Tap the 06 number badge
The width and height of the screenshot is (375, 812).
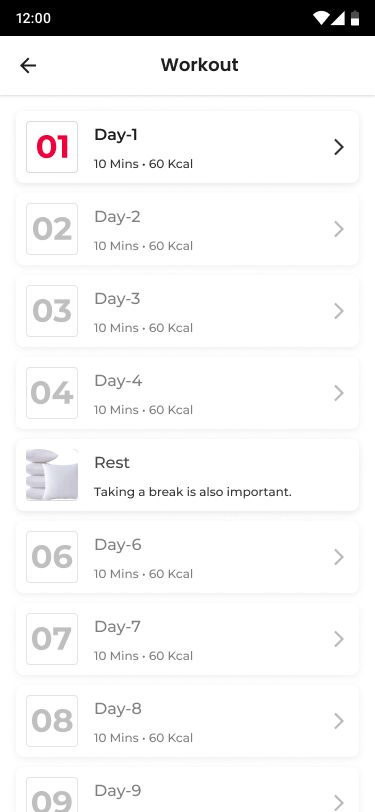[52, 557]
